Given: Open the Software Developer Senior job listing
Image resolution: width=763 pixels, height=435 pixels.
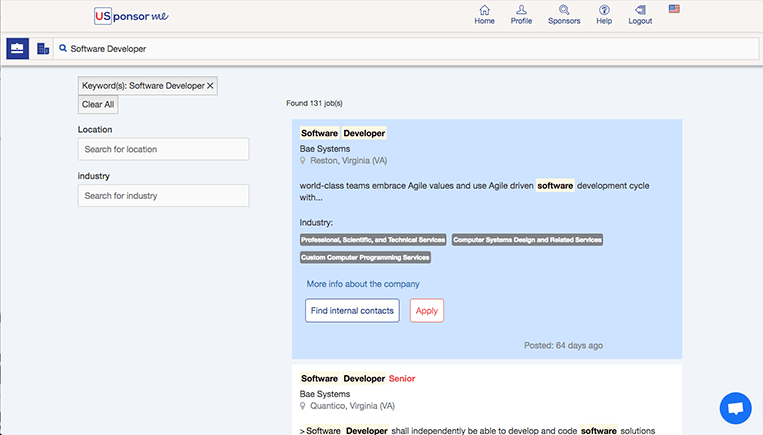Looking at the screenshot, I should coord(358,379).
